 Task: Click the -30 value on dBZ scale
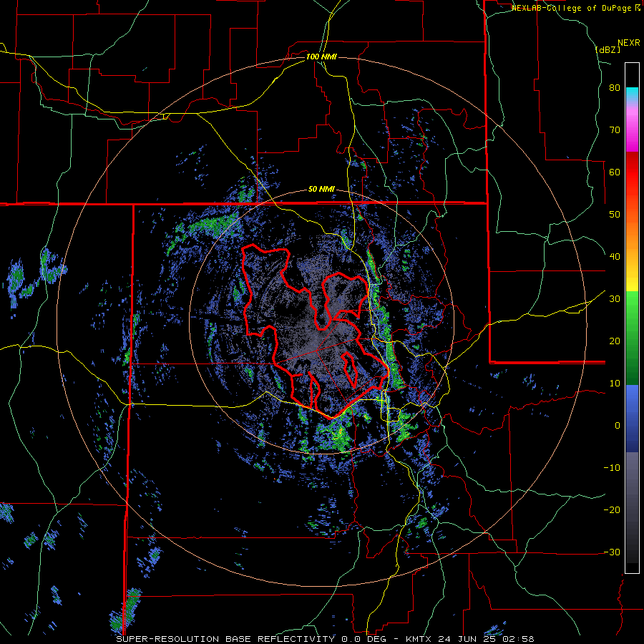point(612,552)
